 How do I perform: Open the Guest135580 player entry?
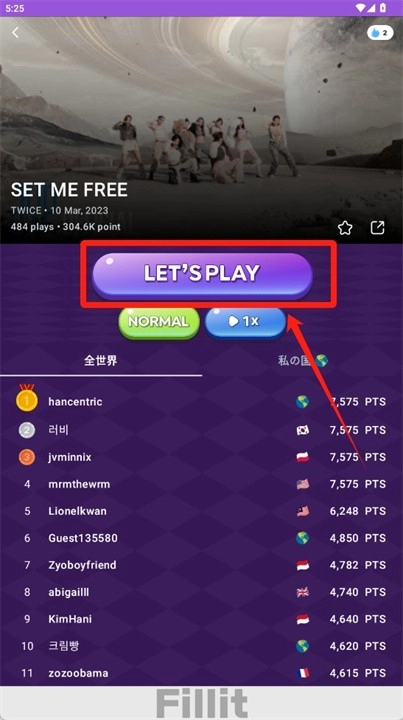pos(202,538)
